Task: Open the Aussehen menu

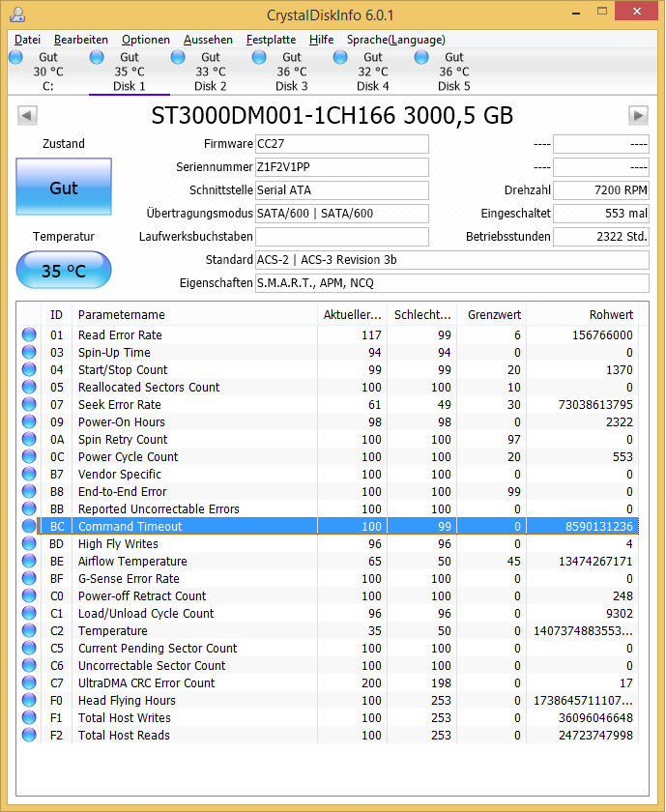Action: [x=208, y=40]
